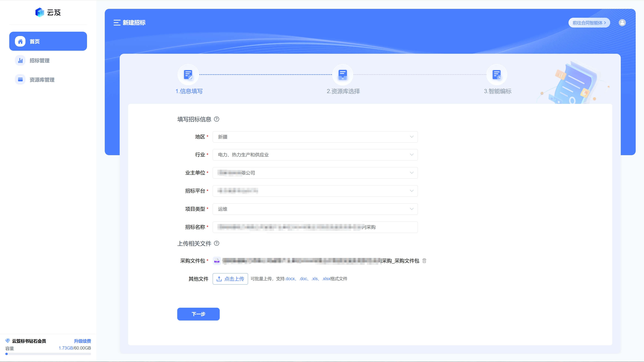Go to 招标管理 in the sidebar
This screenshot has height=362, width=644.
[x=39, y=61]
